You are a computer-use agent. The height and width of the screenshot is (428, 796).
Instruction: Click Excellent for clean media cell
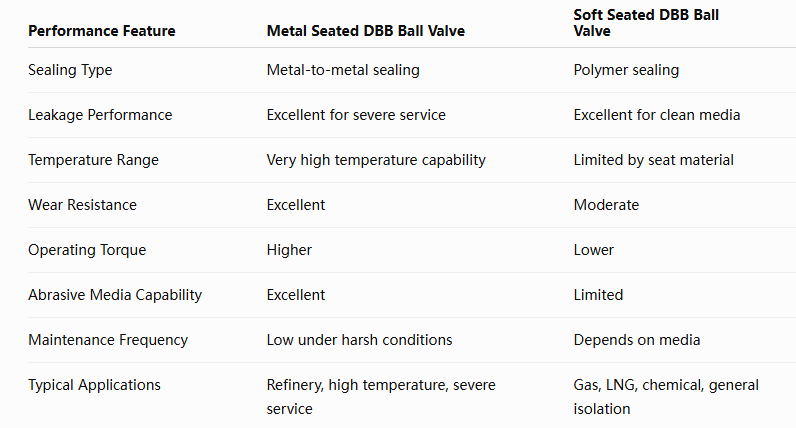pyautogui.click(x=656, y=115)
